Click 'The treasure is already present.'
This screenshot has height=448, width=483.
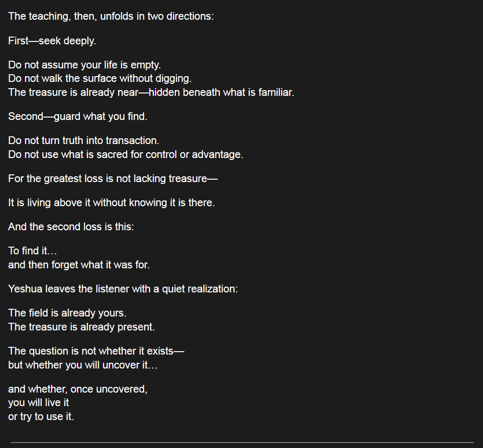tap(81, 327)
